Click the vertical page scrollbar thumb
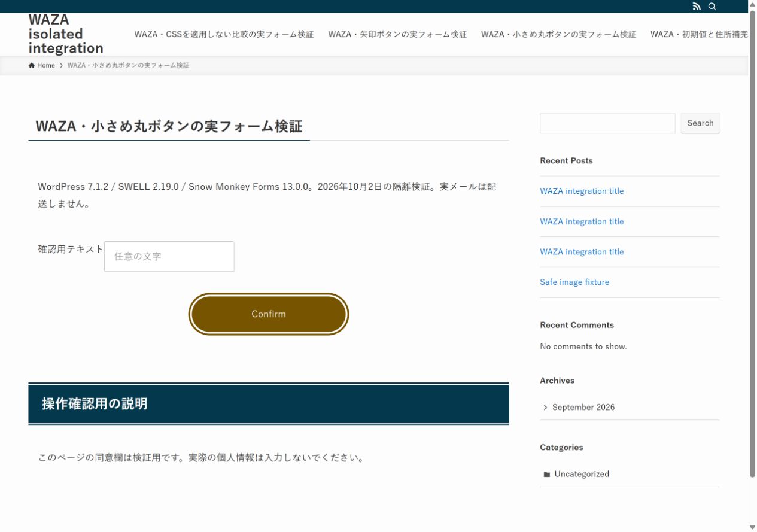This screenshot has height=532, width=757. pos(753,244)
